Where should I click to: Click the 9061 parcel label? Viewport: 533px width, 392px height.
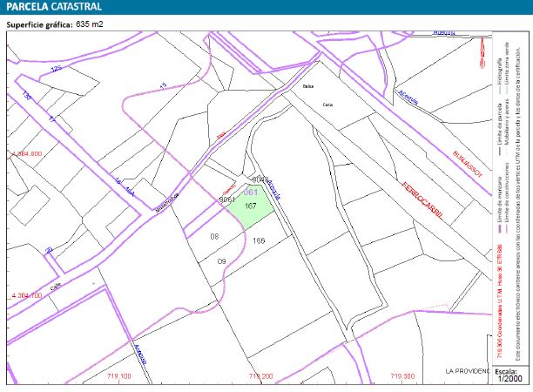(x=226, y=199)
